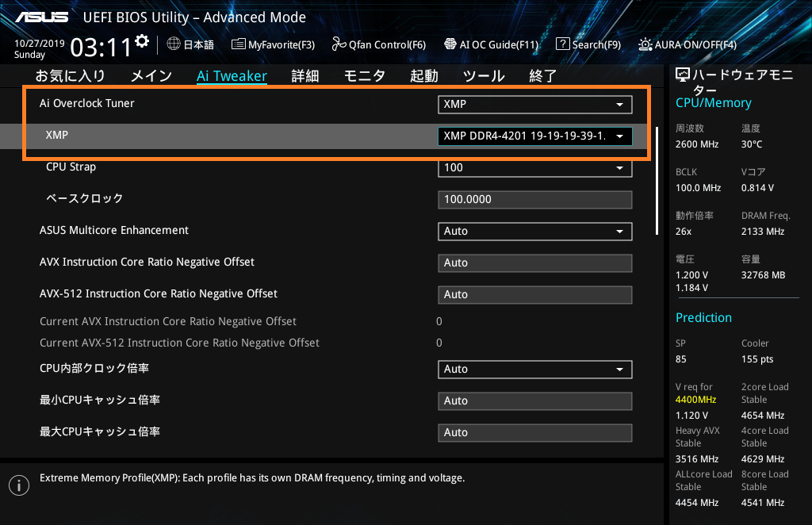The image size is (812, 525).
Task: Click the 2133 MHz DRAM Freq. value
Action: tap(762, 232)
